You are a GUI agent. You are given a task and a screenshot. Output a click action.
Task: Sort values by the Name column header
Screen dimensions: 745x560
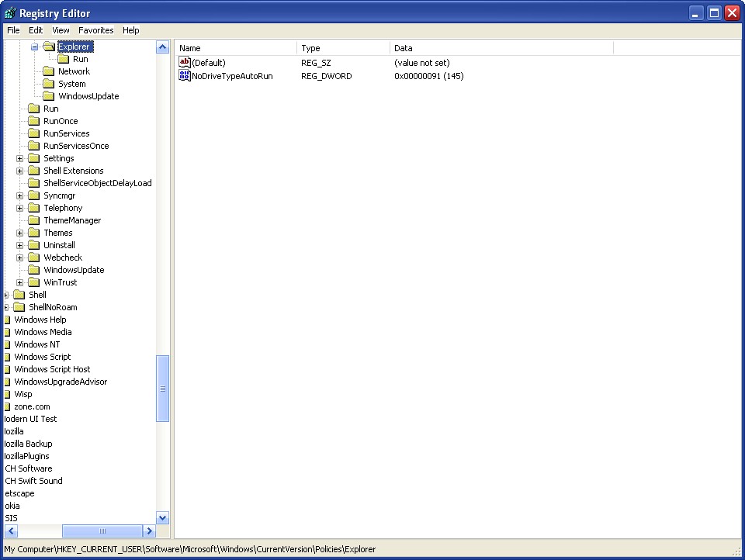point(236,48)
